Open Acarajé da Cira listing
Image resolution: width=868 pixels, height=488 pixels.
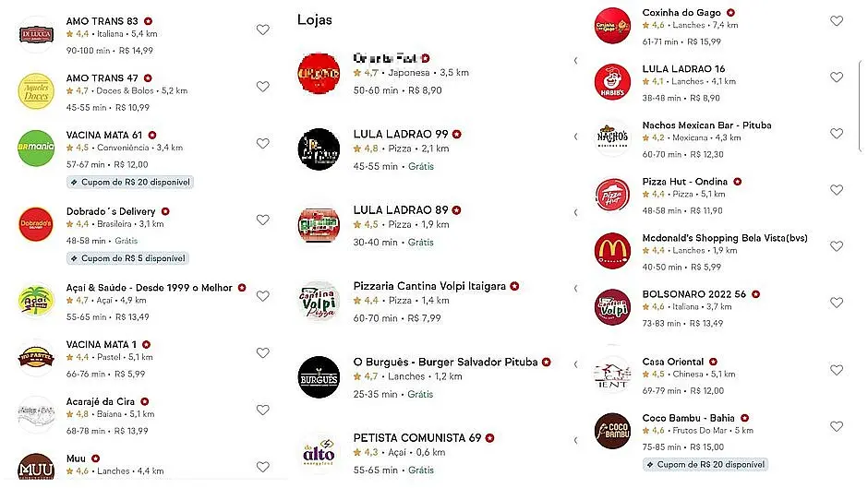click(x=101, y=401)
